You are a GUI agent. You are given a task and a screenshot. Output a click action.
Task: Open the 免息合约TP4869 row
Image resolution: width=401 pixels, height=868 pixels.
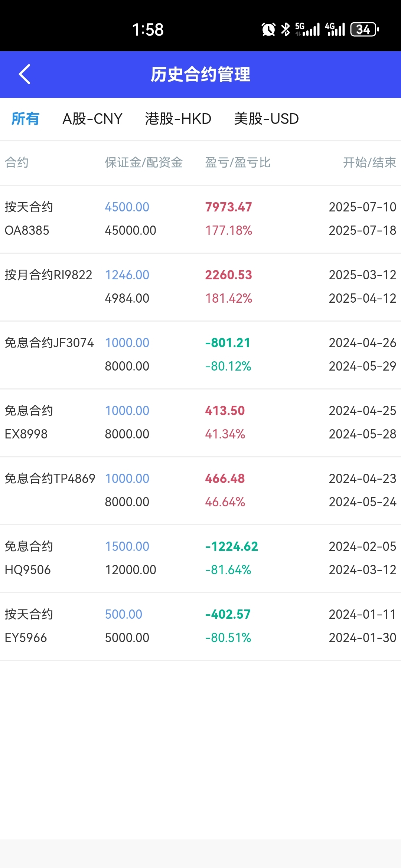pos(200,490)
